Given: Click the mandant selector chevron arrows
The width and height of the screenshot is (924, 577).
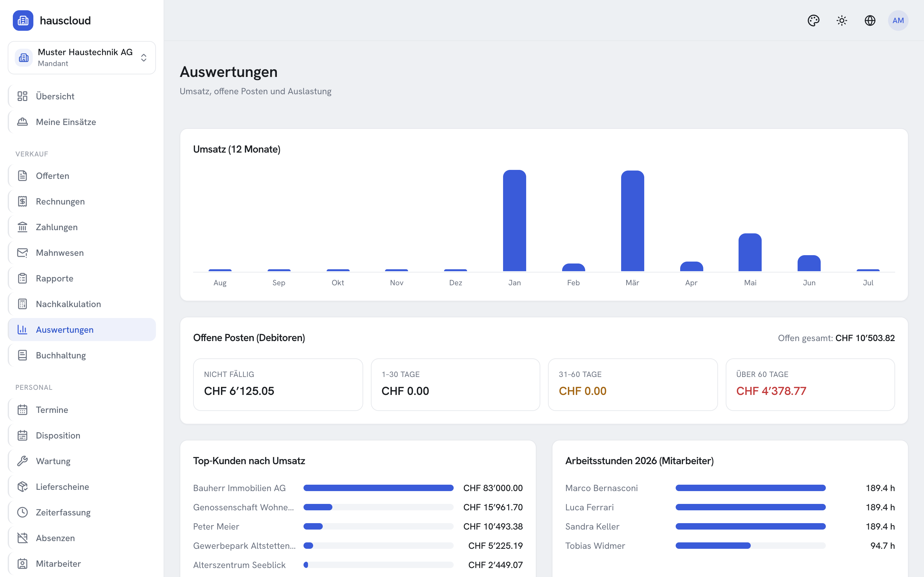Looking at the screenshot, I should tap(143, 58).
